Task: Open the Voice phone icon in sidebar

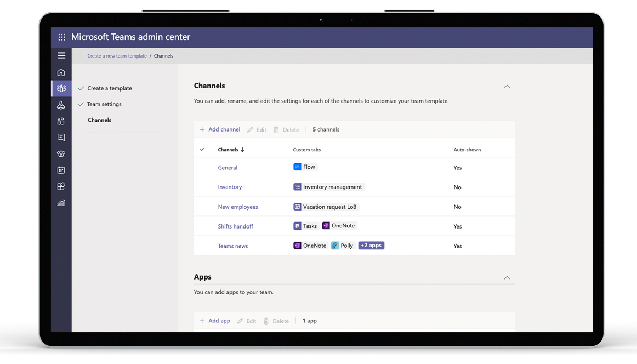Action: (61, 153)
